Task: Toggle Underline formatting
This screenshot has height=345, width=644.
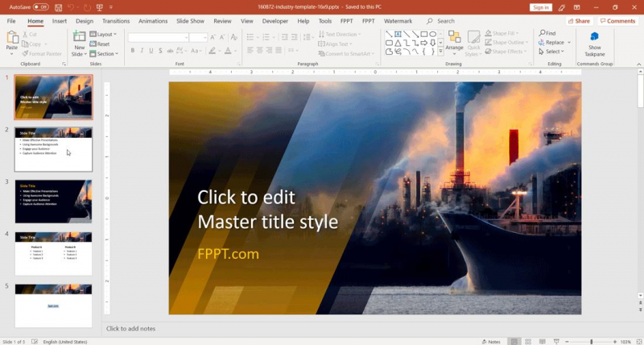Action: click(x=151, y=51)
